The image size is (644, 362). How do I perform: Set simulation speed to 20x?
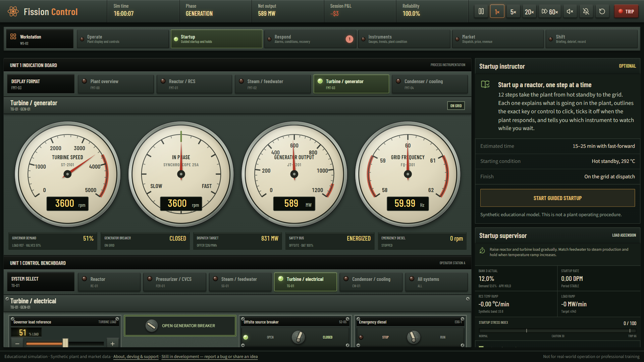[529, 11]
